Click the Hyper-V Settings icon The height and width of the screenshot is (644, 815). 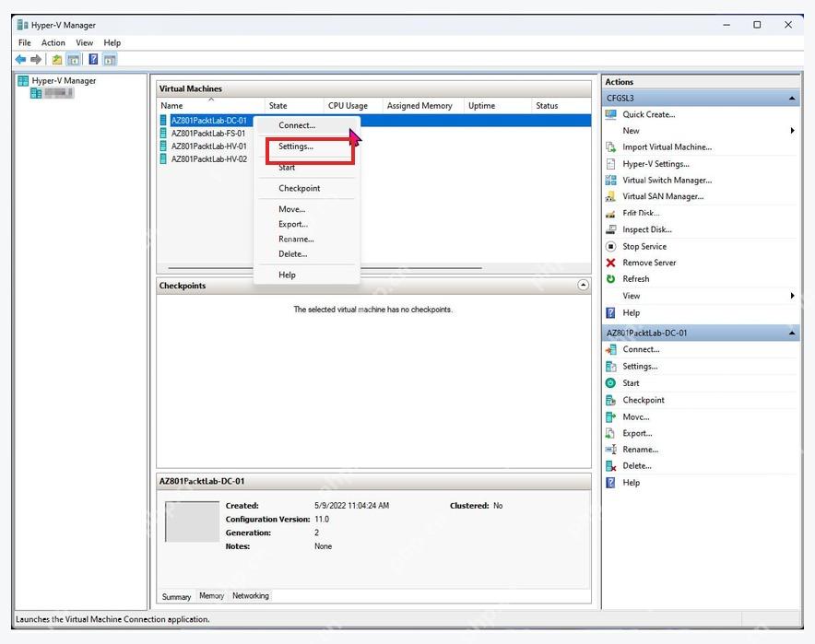(610, 164)
